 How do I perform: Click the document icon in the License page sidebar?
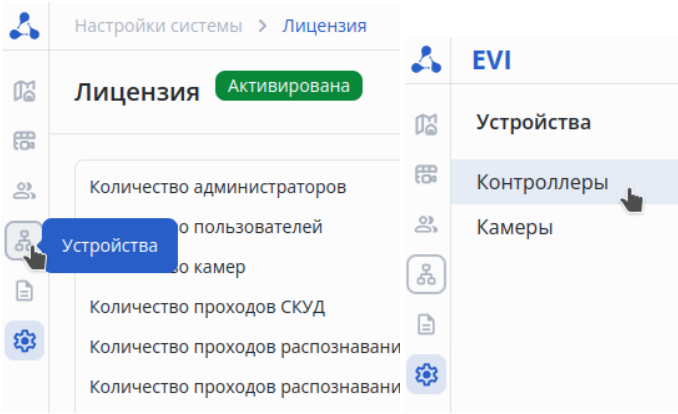coord(24,291)
